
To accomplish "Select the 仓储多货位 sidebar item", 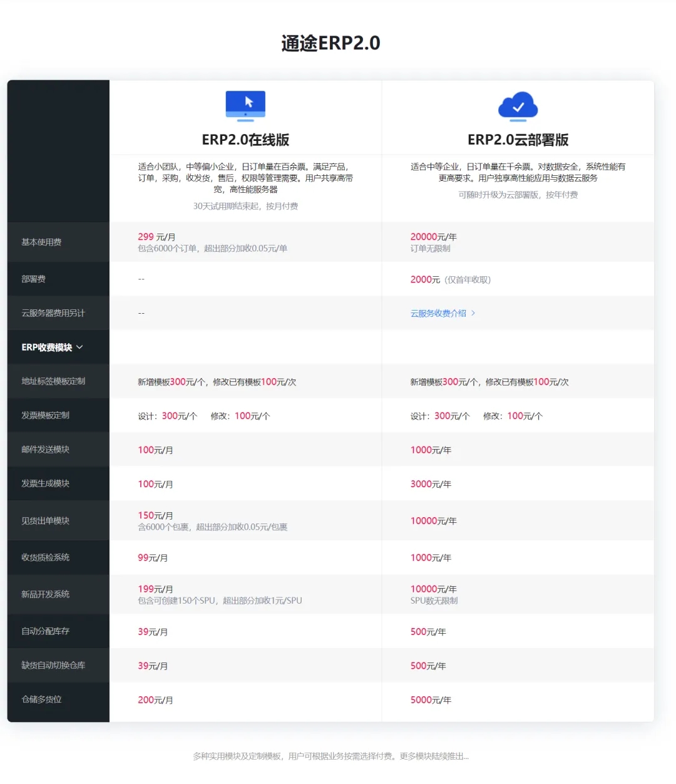I will coord(41,699).
